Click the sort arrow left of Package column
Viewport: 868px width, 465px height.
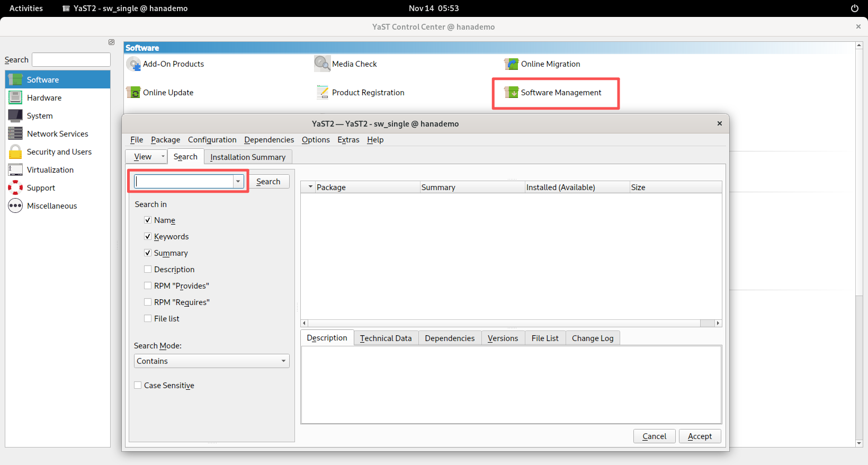(x=310, y=187)
